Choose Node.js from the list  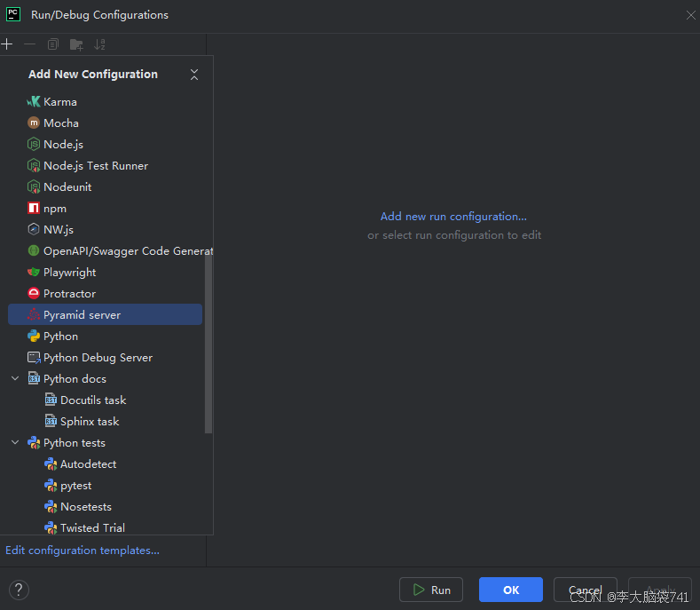click(x=105, y=145)
